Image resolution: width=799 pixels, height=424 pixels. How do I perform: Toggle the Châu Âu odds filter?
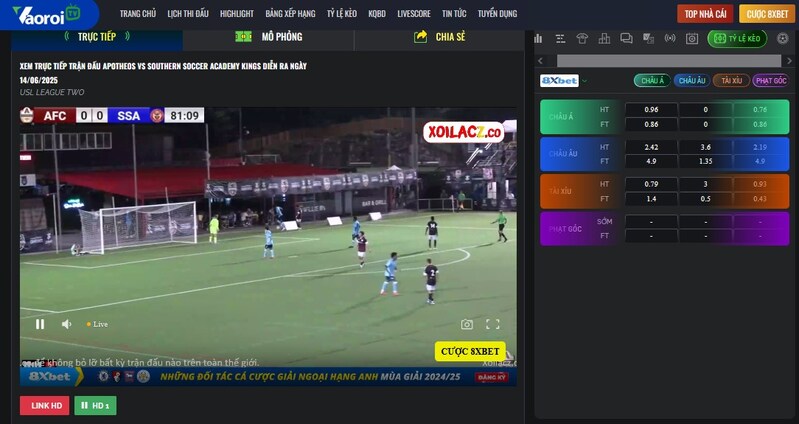click(691, 81)
